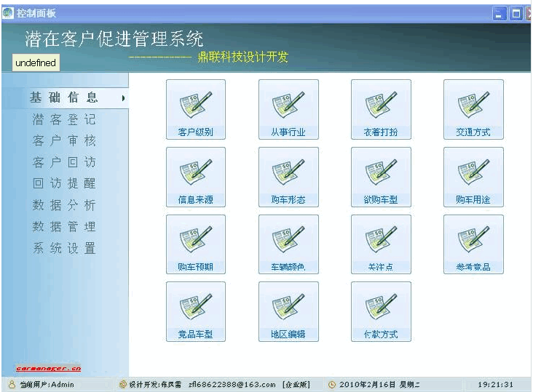The height and width of the screenshot is (392, 533).
Task: Click the 潜在客户促进管理系统 title
Action: point(114,39)
